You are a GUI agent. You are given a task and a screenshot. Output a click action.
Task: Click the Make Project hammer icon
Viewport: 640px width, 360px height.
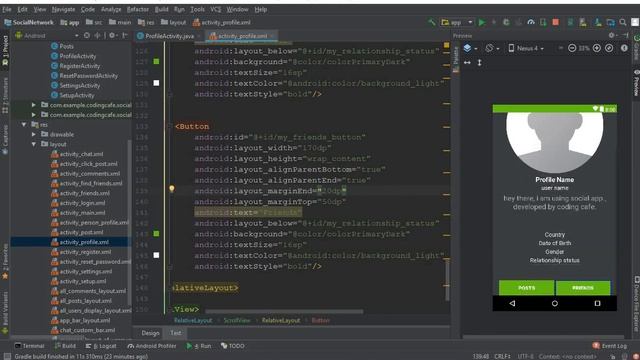tap(431, 22)
